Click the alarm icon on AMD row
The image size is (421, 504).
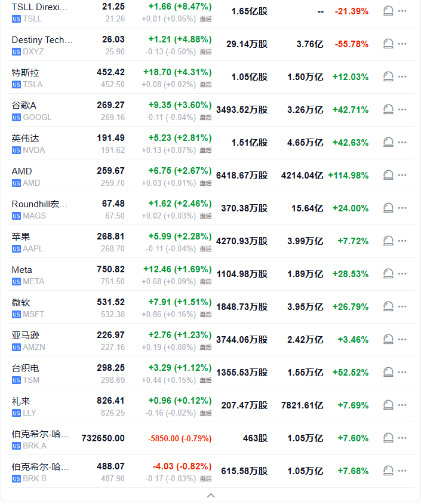pyautogui.click(x=388, y=176)
